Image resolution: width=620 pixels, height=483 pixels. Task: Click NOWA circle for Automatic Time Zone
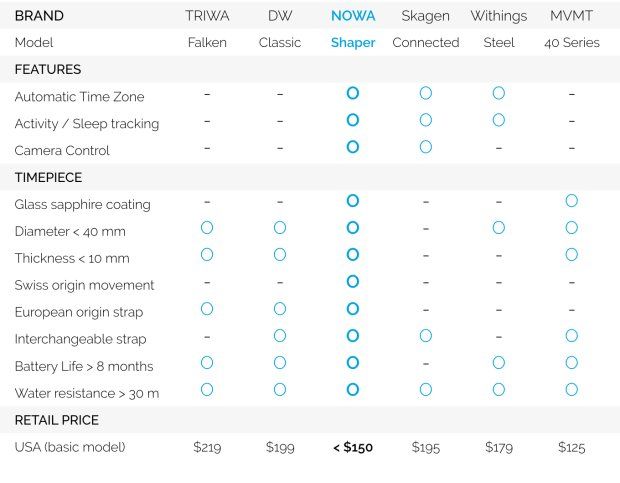pos(352,93)
